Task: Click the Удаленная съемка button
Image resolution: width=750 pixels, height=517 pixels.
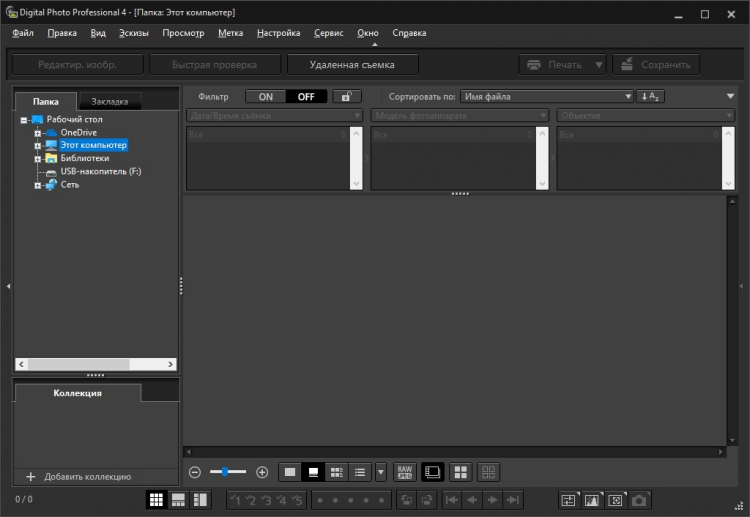Action: click(352, 65)
